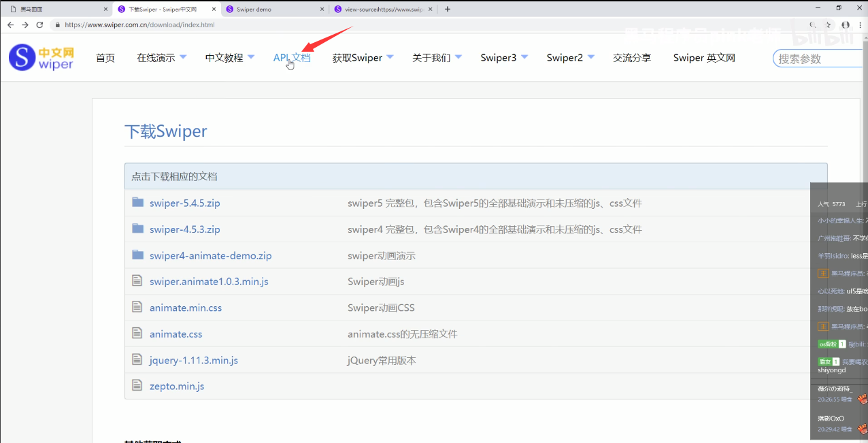Viewport: 868px width, 443px height.
Task: Select the 下载Swiper browser tab
Action: [x=166, y=10]
